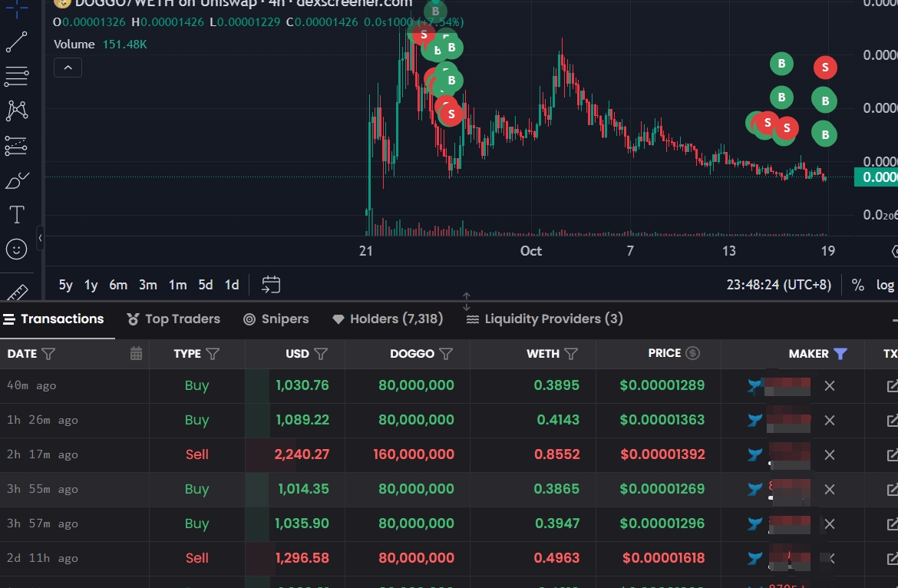Click the dollar icon beside PRICE header
The width and height of the screenshot is (898, 588).
click(693, 353)
